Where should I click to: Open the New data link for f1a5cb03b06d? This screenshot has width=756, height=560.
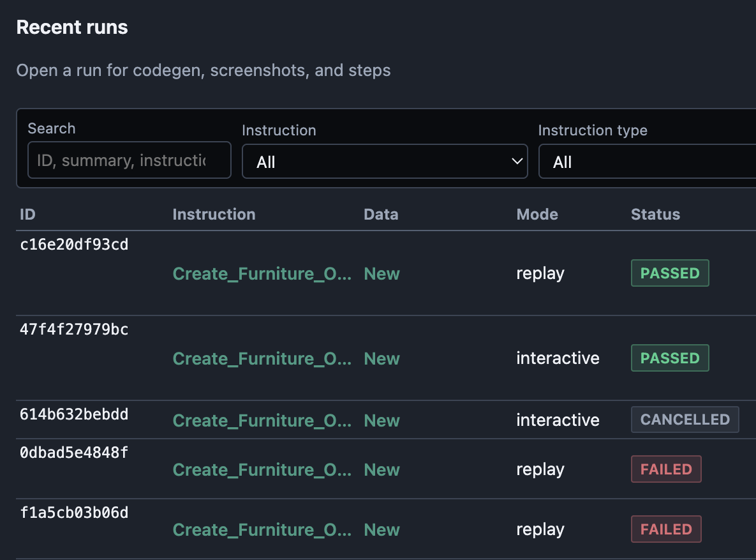pyautogui.click(x=382, y=529)
